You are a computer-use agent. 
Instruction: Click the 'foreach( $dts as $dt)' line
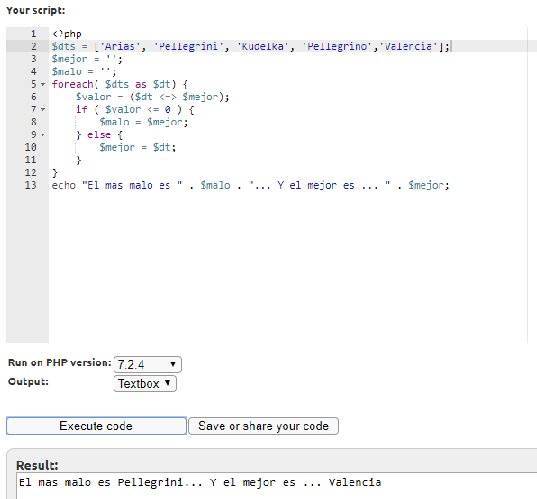pyautogui.click(x=120, y=84)
